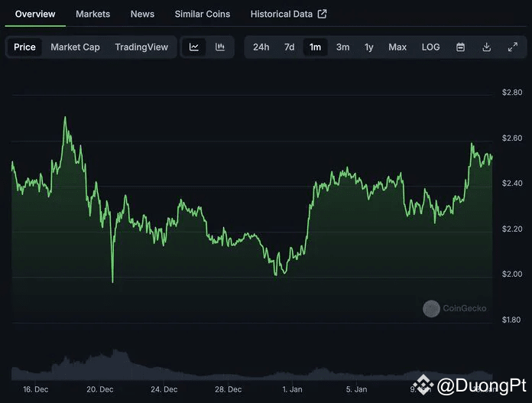Switch chart to Market Cap
Viewport: 532px width, 403px height.
pos(75,47)
